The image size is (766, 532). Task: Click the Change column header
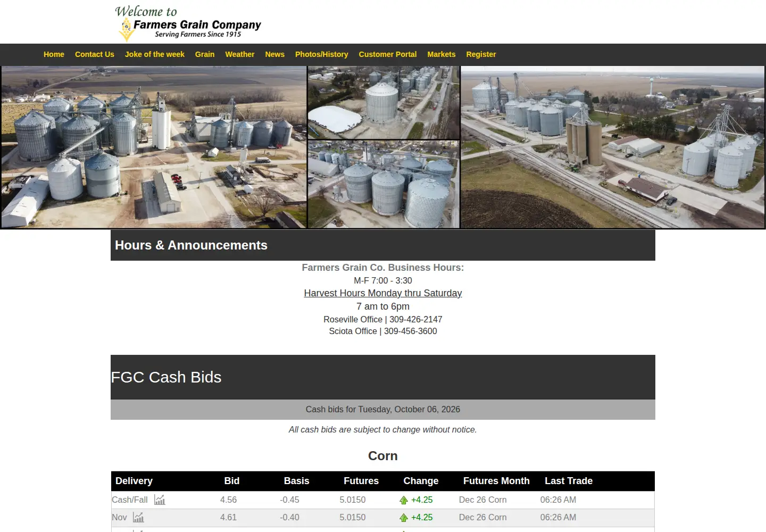(x=421, y=481)
